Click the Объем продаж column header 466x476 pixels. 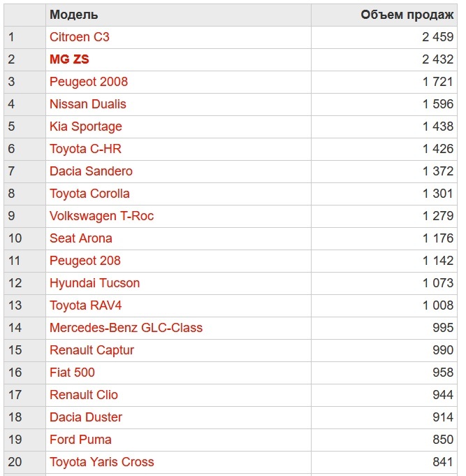click(407, 15)
